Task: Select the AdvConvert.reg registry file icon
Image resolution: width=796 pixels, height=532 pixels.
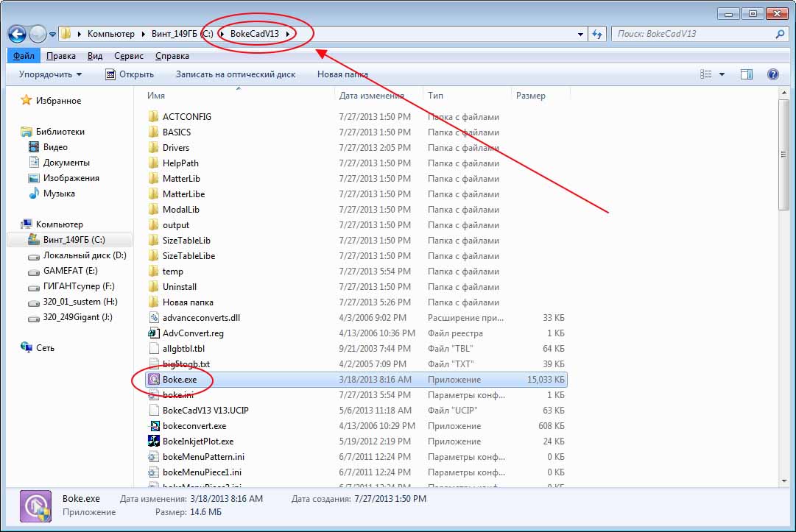Action: [x=154, y=333]
